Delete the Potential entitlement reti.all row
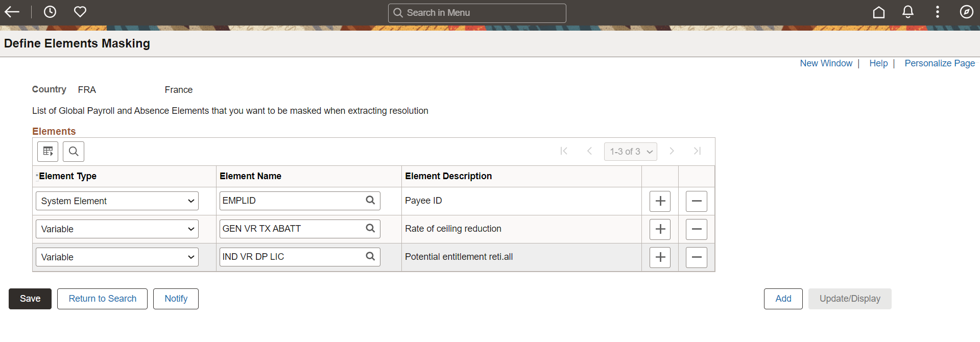980x342 pixels. click(x=696, y=257)
